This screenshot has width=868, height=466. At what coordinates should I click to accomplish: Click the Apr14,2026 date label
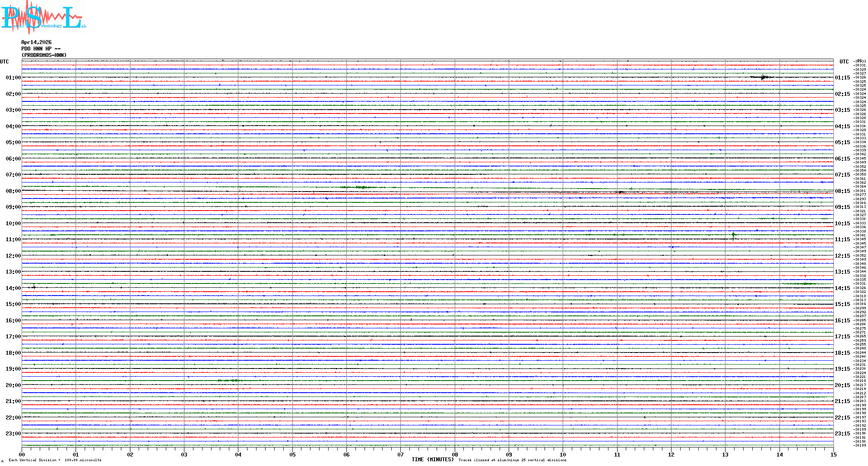[36, 42]
